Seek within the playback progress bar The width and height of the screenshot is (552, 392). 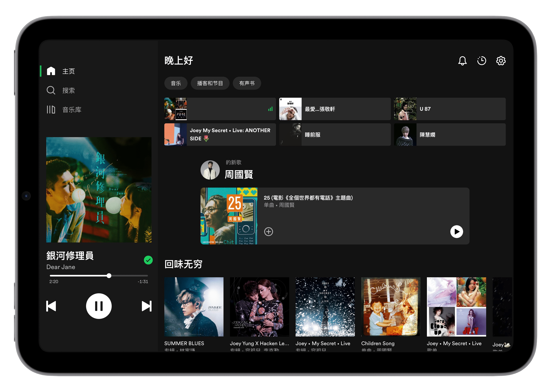[x=99, y=275]
